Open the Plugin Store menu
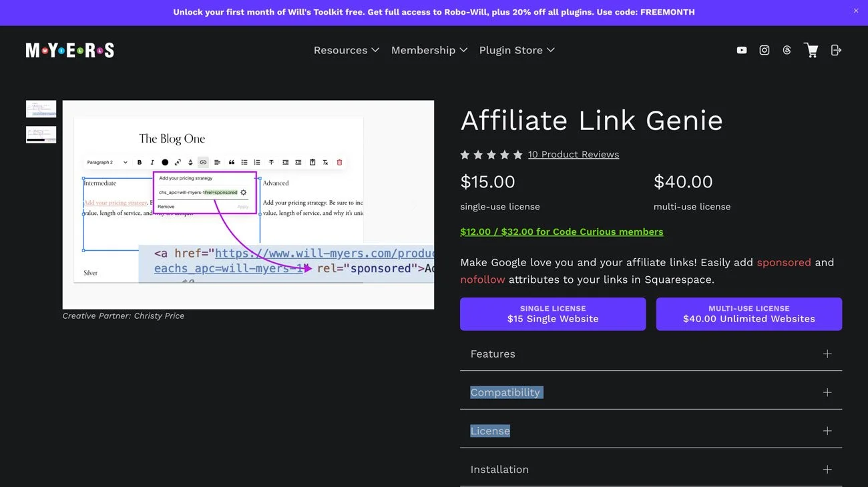This screenshot has height=487, width=868. (517, 50)
